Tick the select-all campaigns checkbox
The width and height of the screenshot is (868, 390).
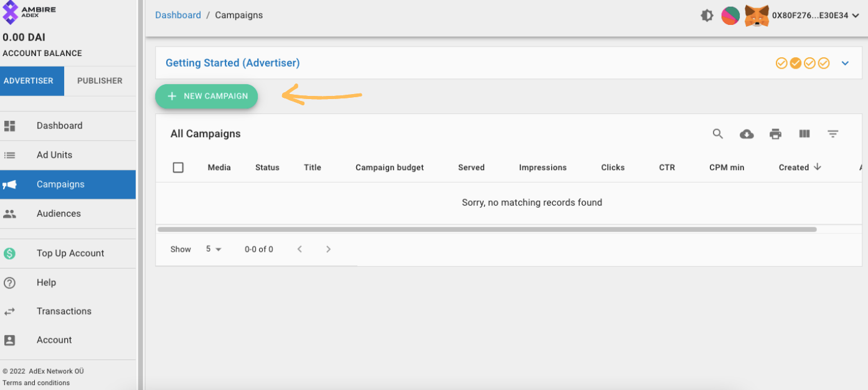[178, 168]
